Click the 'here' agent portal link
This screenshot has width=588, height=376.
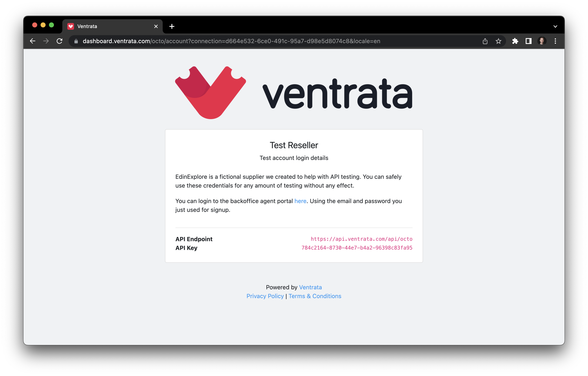tap(300, 201)
